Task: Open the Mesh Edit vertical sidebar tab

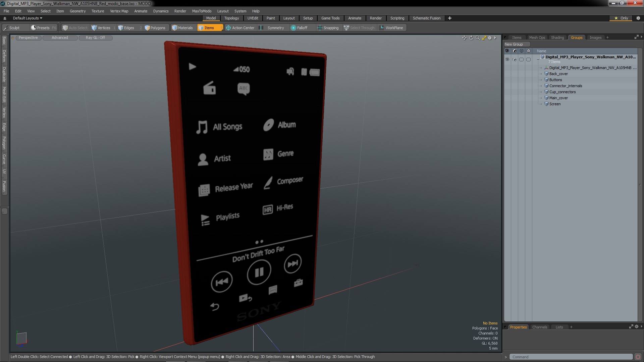Action: (4, 95)
